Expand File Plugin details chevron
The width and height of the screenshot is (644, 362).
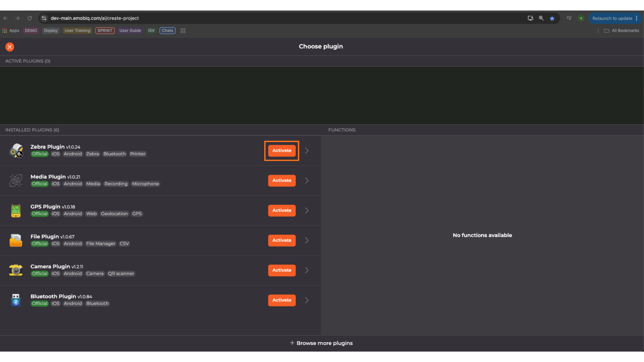(x=307, y=240)
